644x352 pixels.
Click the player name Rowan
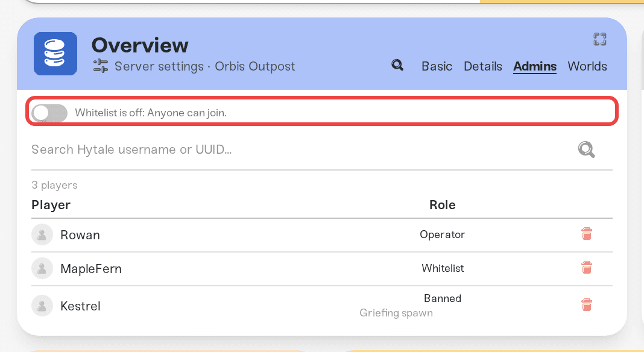[x=80, y=235]
